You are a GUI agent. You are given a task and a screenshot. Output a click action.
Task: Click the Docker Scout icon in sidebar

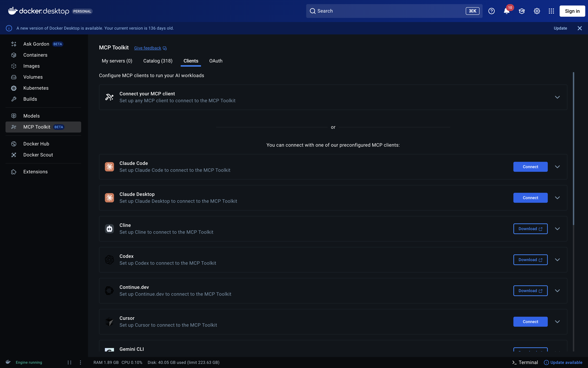14,155
